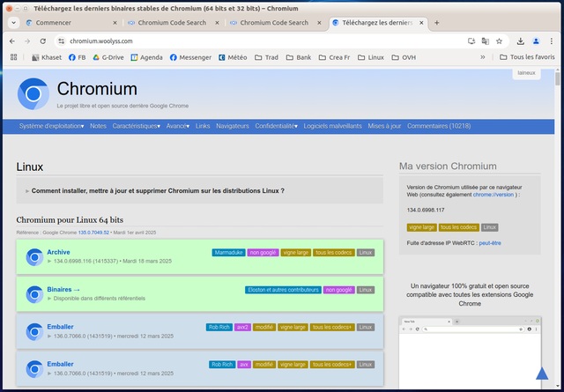Open the Météo bookmark
Image resolution: width=564 pixels, height=392 pixels.
tap(233, 57)
